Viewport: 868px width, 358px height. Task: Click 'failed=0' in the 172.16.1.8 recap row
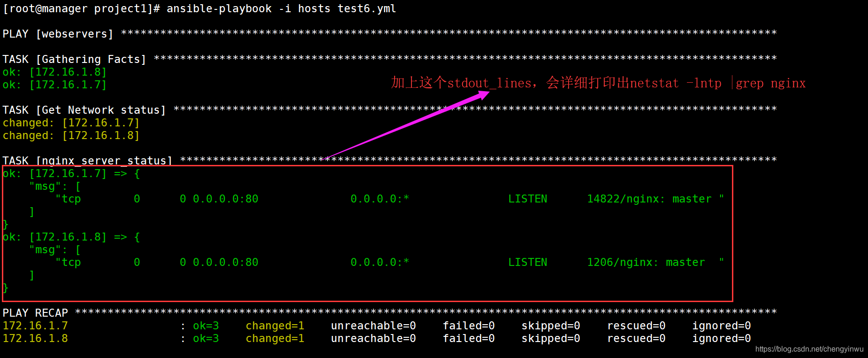point(469,339)
